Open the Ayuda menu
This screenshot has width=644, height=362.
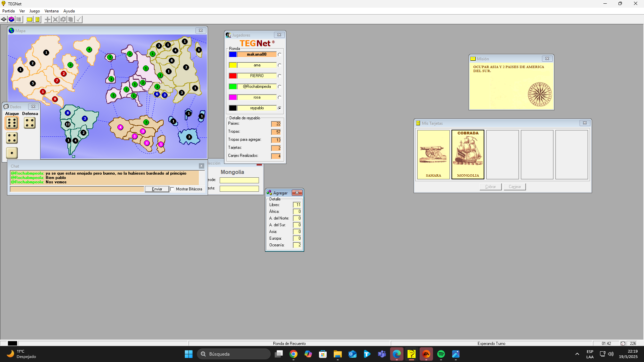point(69,11)
